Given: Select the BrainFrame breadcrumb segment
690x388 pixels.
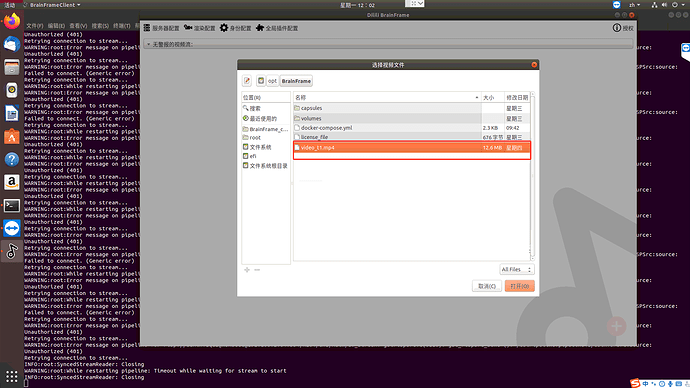Looking at the screenshot, I should coord(296,81).
